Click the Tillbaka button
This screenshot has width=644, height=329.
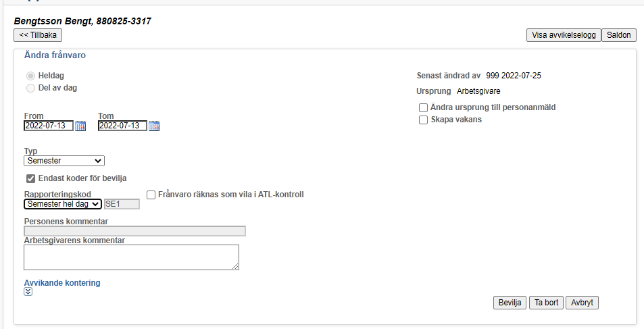click(x=38, y=35)
